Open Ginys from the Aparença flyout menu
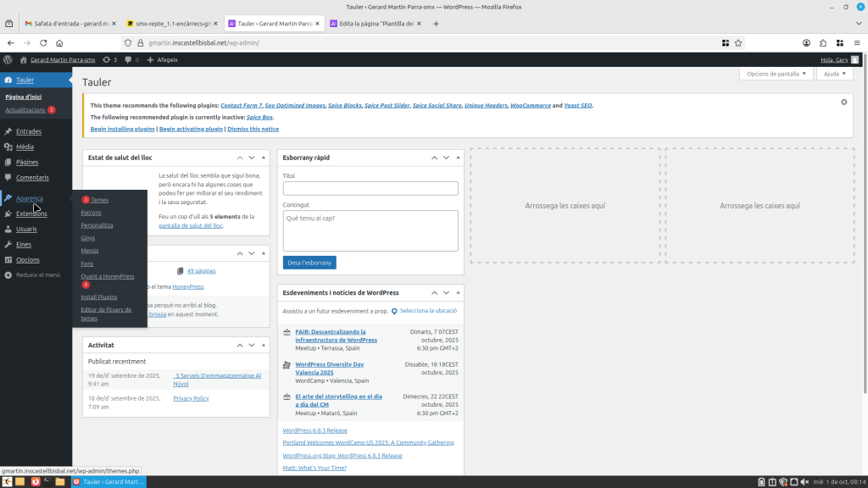Image resolution: width=868 pixels, height=488 pixels. (88, 238)
